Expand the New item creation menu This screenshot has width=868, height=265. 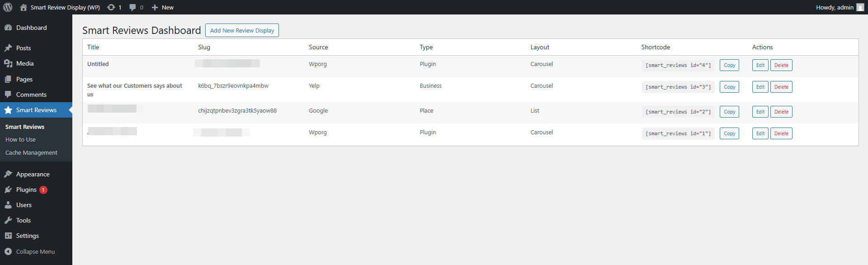click(162, 7)
